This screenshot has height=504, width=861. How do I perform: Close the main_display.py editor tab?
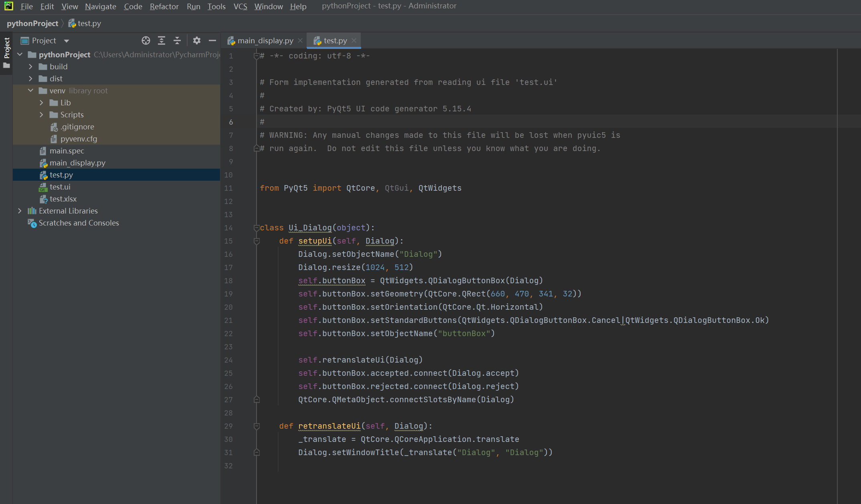[x=300, y=40]
